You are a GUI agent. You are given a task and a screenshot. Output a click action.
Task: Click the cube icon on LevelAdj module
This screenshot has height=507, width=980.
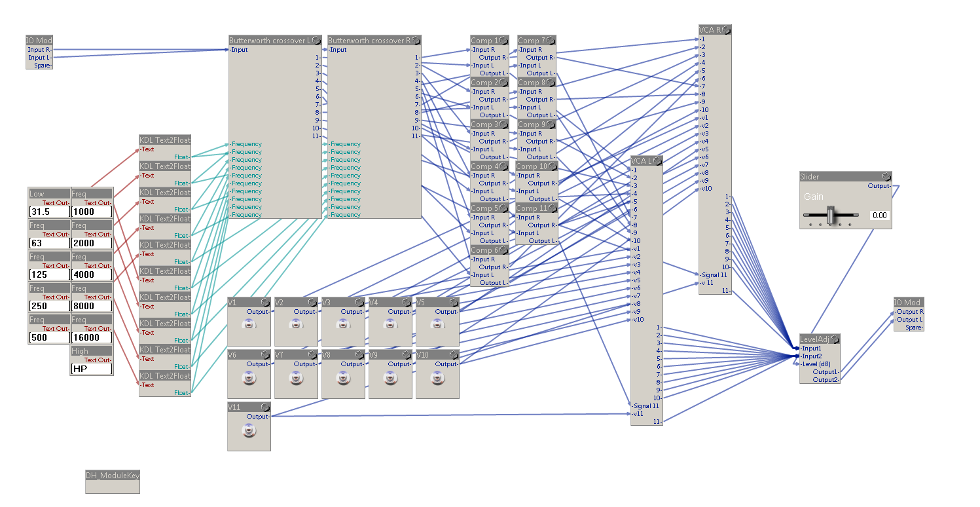point(835,339)
